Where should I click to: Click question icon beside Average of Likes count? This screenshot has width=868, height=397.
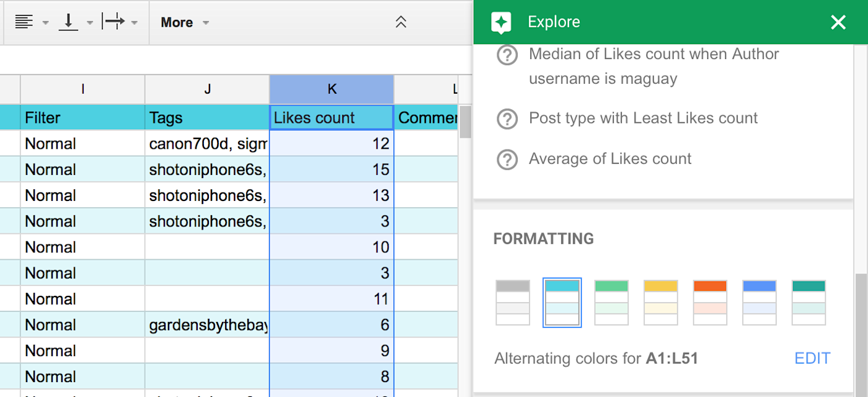pyautogui.click(x=507, y=159)
